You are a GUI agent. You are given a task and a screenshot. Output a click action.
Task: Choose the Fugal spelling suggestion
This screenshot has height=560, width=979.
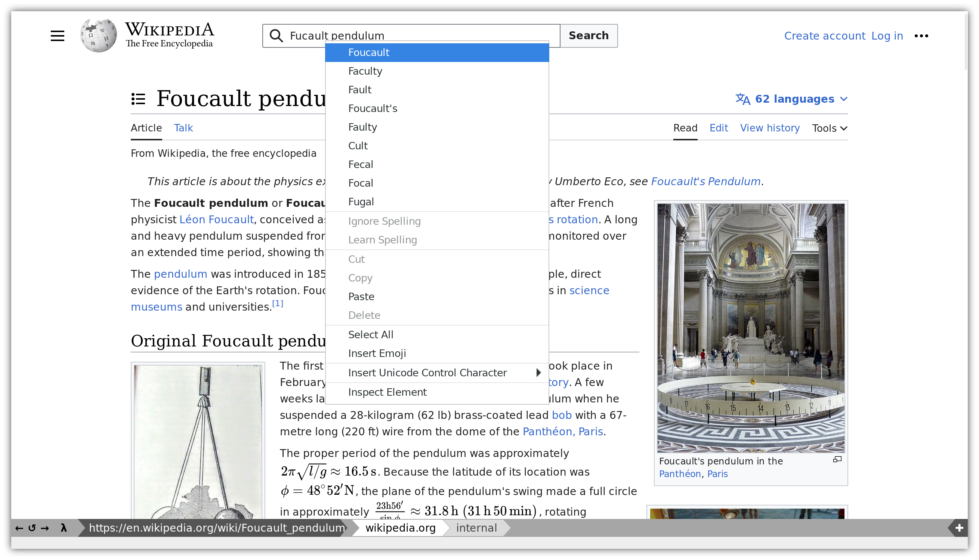pyautogui.click(x=437, y=202)
